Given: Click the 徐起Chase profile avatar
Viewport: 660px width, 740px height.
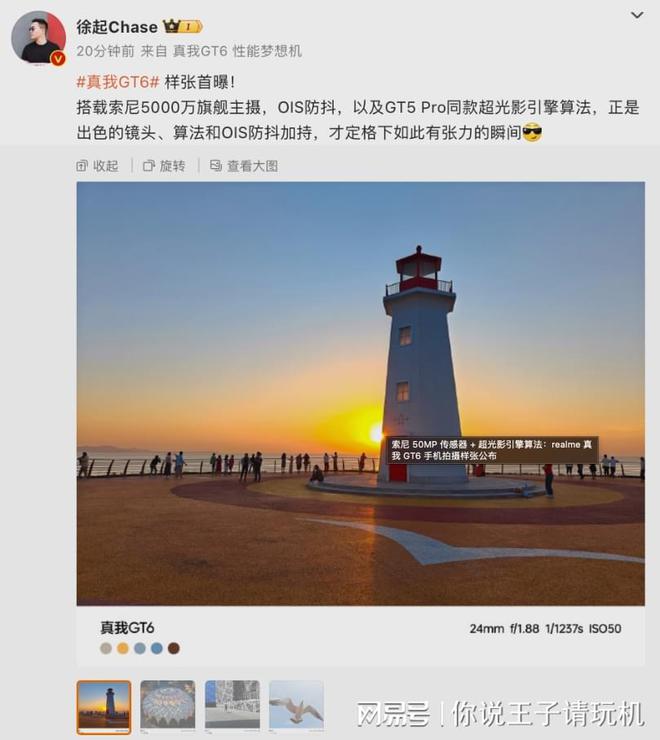Looking at the screenshot, I should tap(38, 38).
